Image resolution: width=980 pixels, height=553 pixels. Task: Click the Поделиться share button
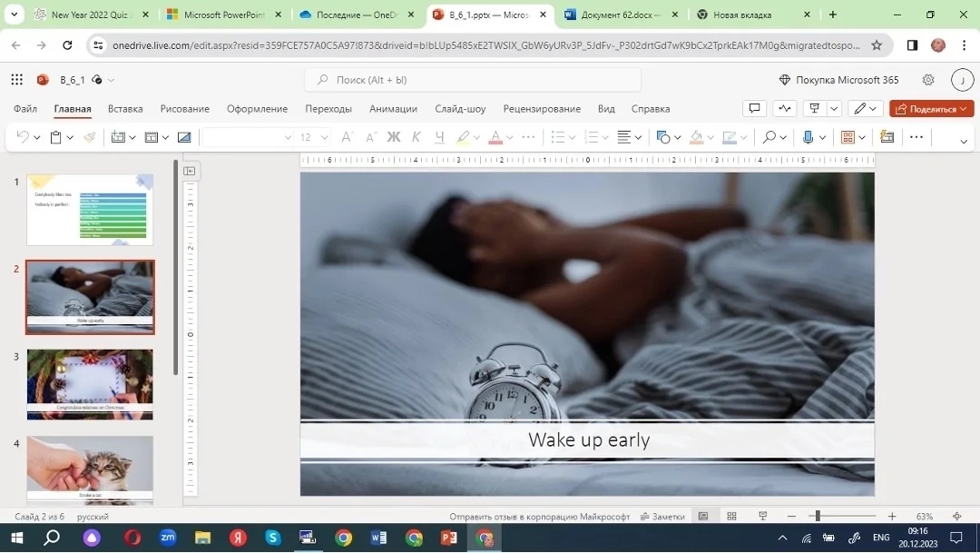[931, 108]
